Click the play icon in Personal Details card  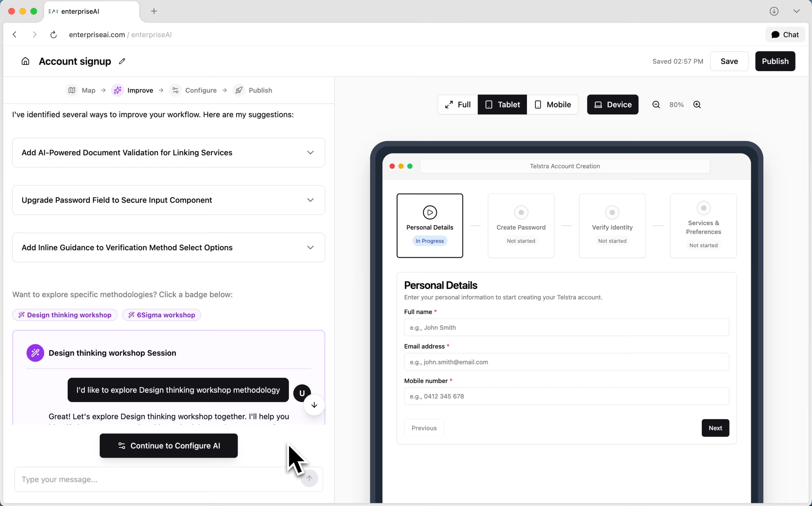click(430, 212)
